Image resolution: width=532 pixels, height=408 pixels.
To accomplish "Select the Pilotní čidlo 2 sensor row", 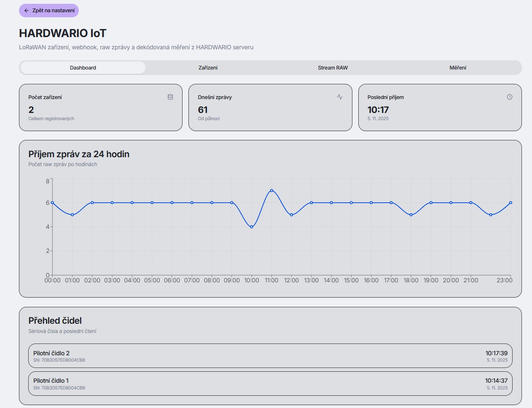I will pos(270,356).
